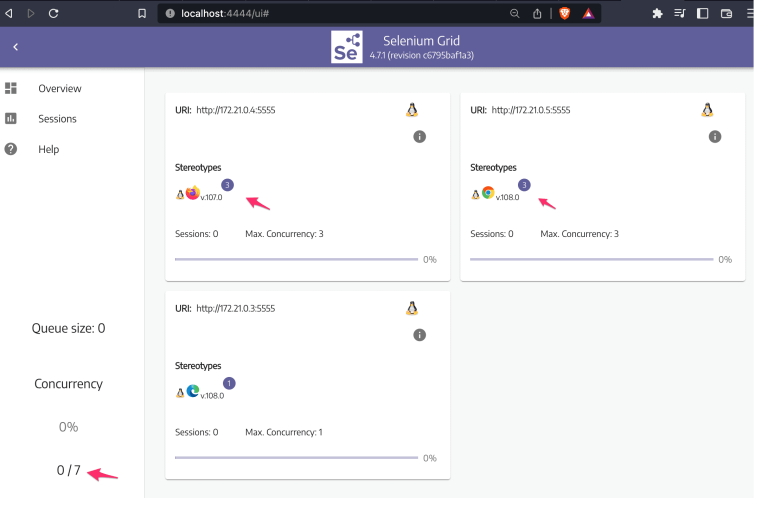Open the Brave Shields icon
768x512 pixels.
[x=565, y=13]
